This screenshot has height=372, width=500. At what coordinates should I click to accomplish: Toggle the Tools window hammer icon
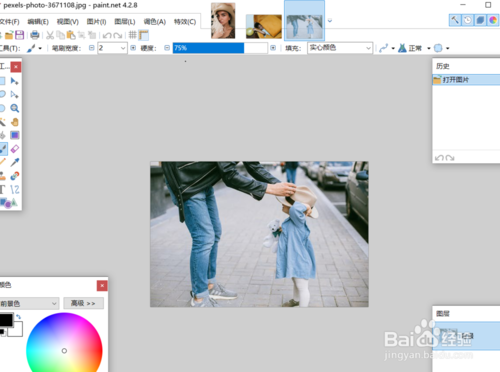[x=455, y=20]
